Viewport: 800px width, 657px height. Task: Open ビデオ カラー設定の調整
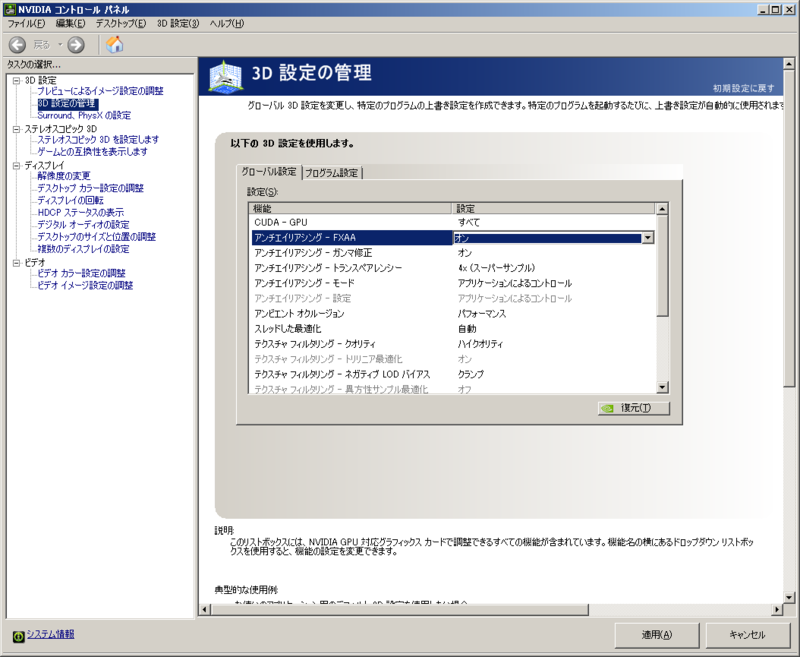point(81,273)
